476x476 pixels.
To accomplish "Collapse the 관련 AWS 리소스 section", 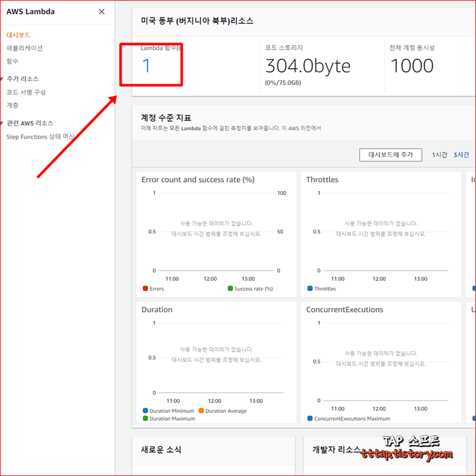I will coord(1,124).
